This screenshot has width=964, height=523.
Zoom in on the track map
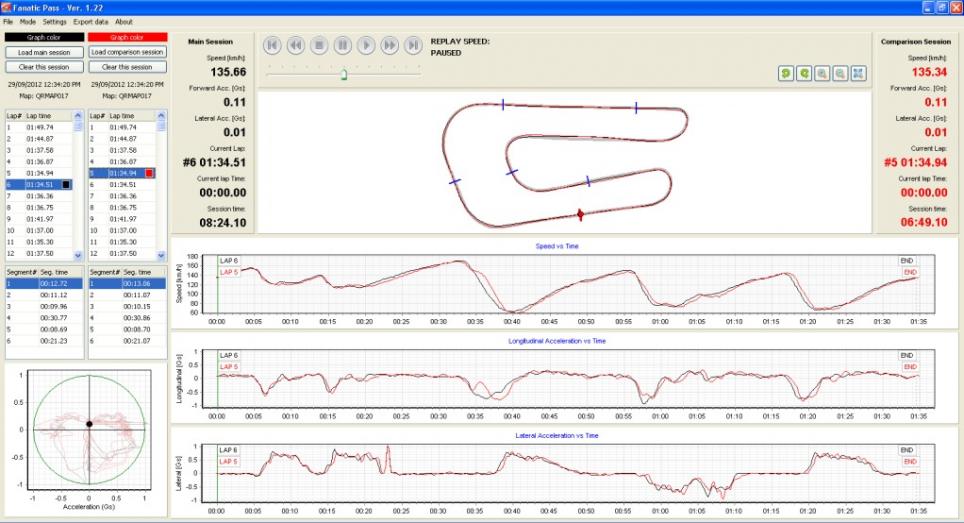click(x=822, y=73)
